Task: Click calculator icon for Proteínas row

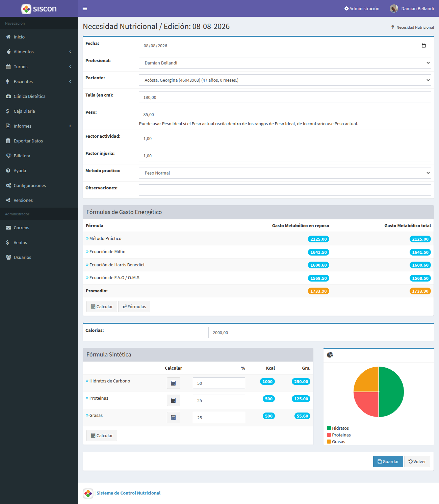Action: (x=174, y=400)
